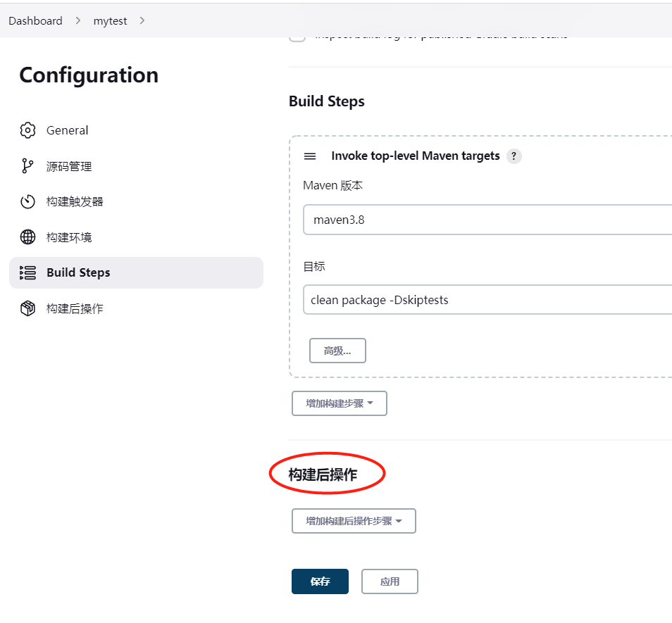Open the Maven version dropdown showing maven3.8
This screenshot has width=672, height=623.
point(487,220)
